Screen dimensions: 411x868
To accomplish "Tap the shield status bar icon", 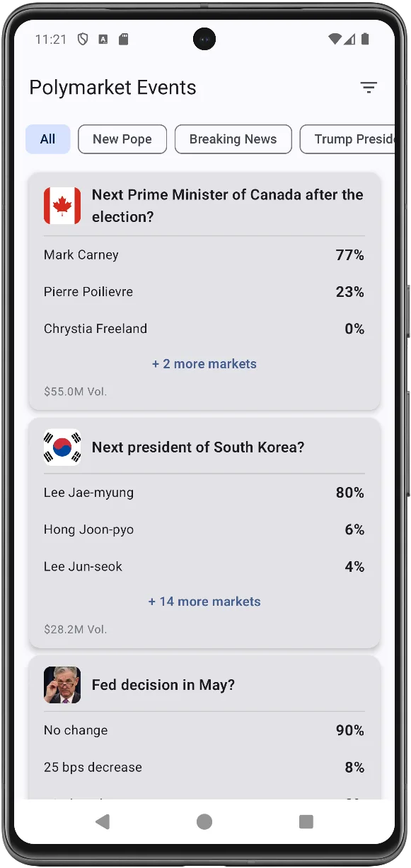I will coord(83,40).
